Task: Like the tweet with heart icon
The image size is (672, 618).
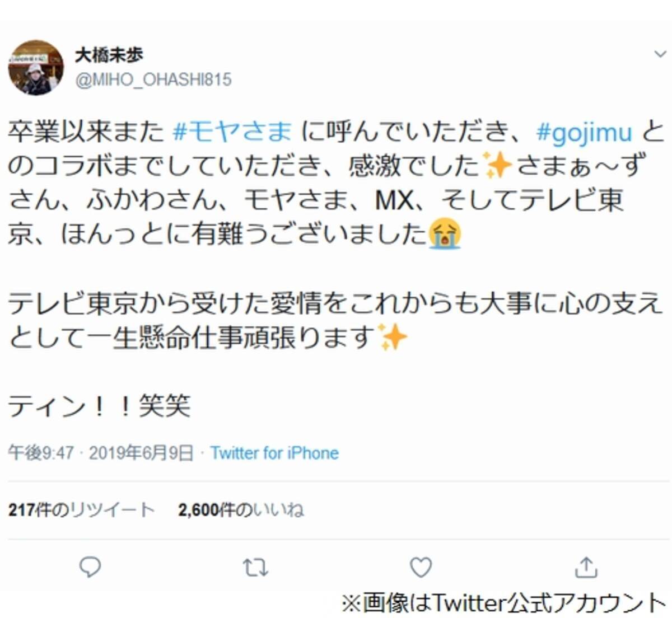Action: pyautogui.click(x=421, y=568)
